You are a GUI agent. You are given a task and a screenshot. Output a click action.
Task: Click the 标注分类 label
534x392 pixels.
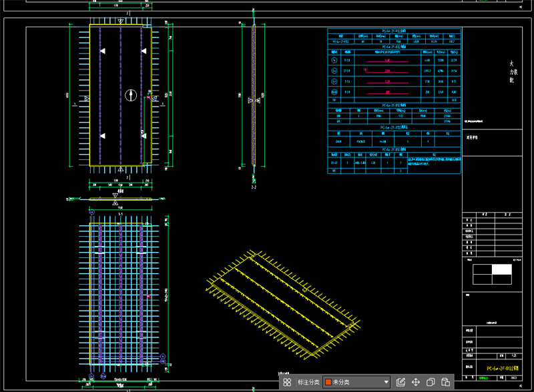pos(308,382)
